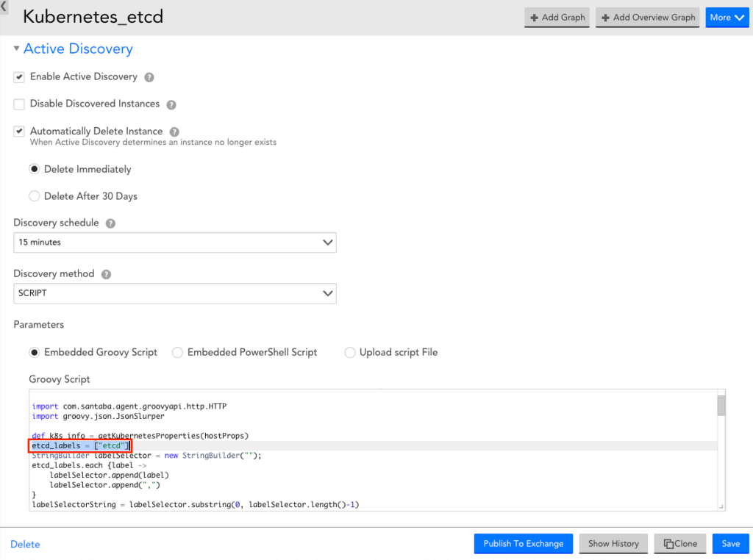Click the help icon beside Disable Discovered Instances

(x=171, y=104)
